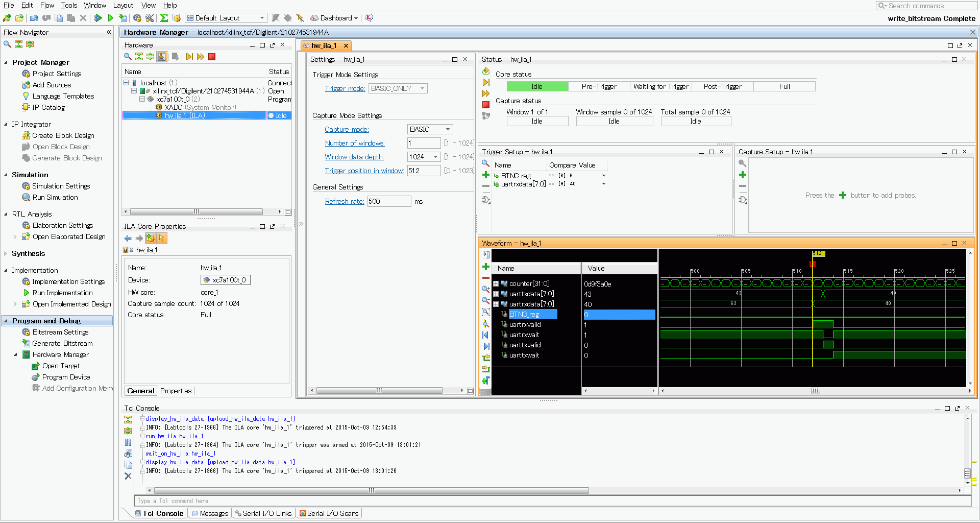Click the yellow 512 waveform cursor marker
The height and width of the screenshot is (523, 980).
click(x=818, y=254)
